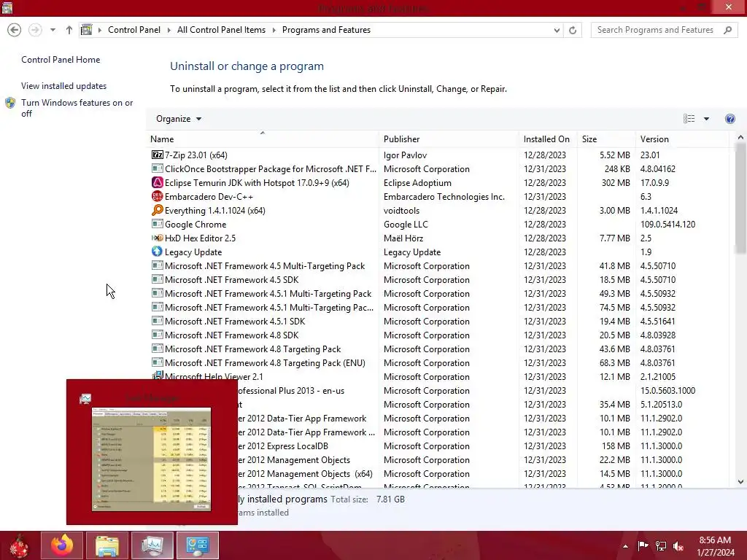
Task: Sort by the Version column header
Action: coord(682,139)
